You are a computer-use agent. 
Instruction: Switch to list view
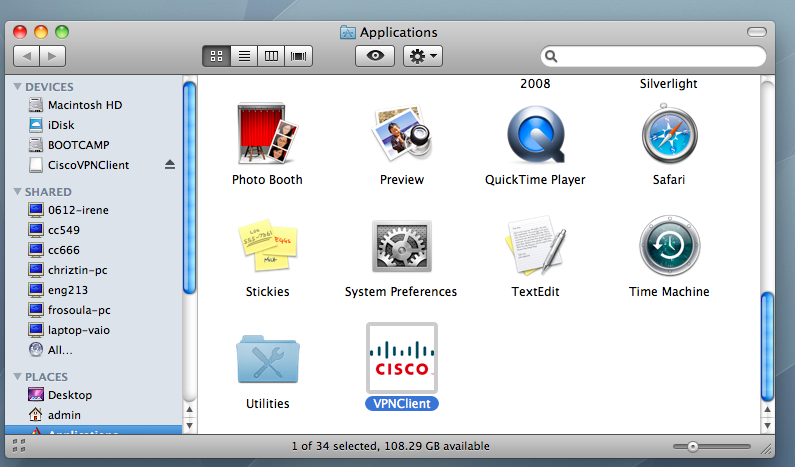[244, 56]
